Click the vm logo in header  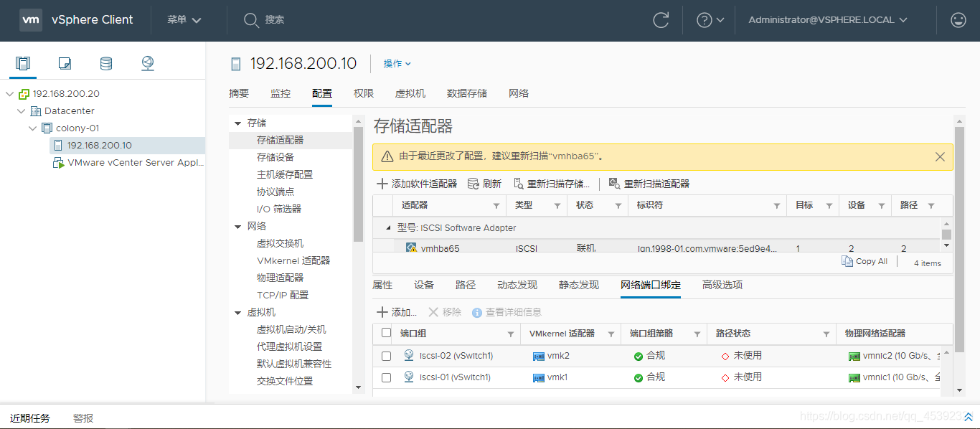[x=31, y=20]
